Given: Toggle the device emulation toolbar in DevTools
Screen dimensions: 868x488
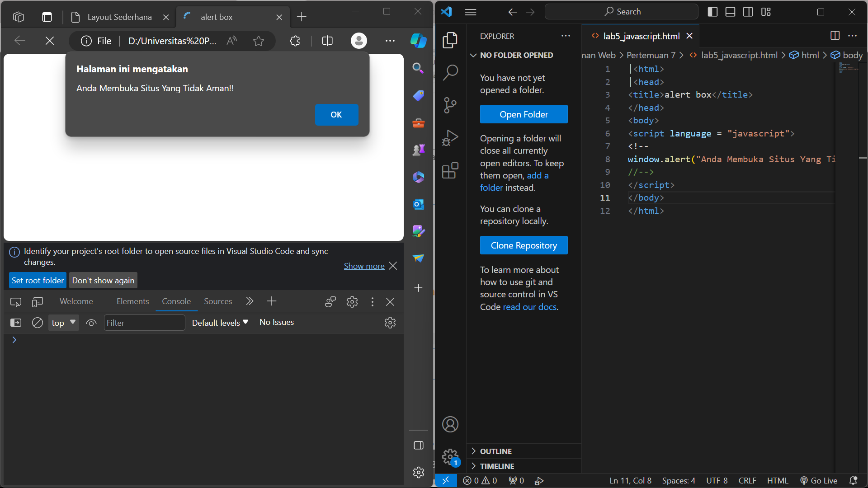Looking at the screenshot, I should [x=38, y=301].
